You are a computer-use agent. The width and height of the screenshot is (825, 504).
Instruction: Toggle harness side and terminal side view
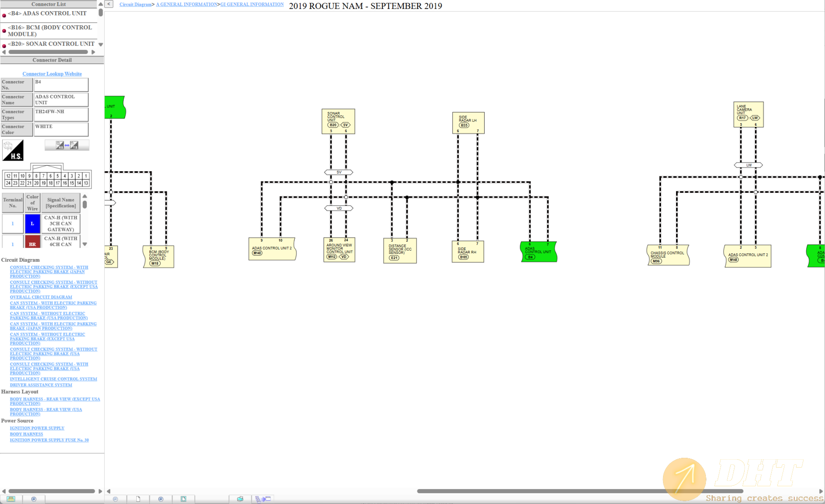tap(67, 146)
